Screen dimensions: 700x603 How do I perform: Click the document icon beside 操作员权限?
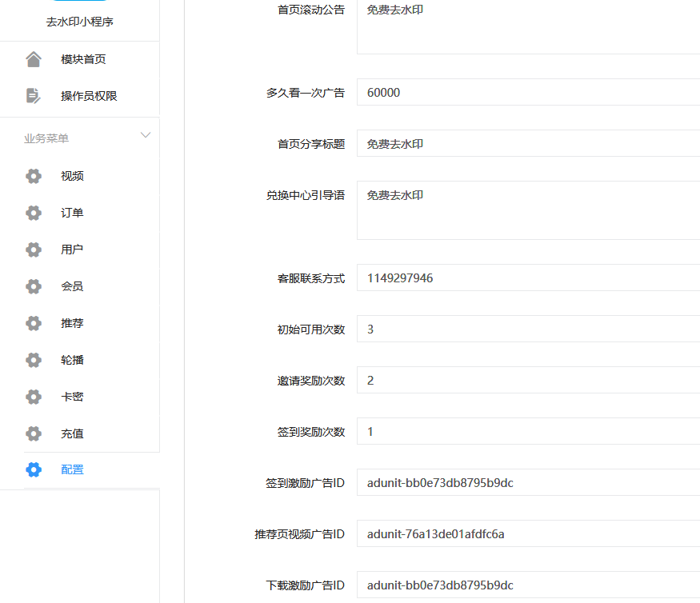coord(33,96)
